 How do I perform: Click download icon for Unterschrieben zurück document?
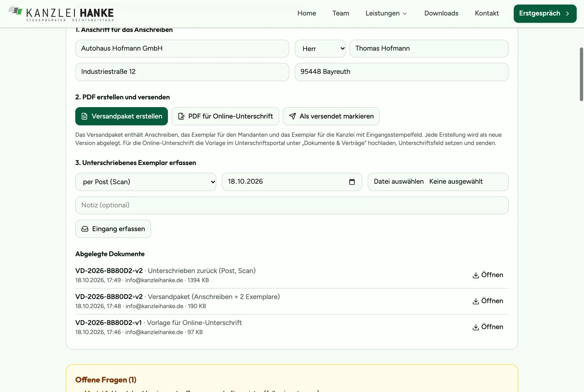click(x=476, y=275)
